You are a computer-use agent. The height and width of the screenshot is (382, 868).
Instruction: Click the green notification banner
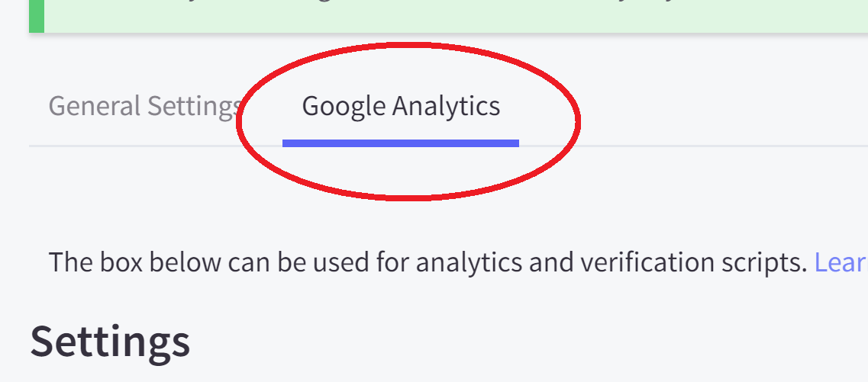458,15
